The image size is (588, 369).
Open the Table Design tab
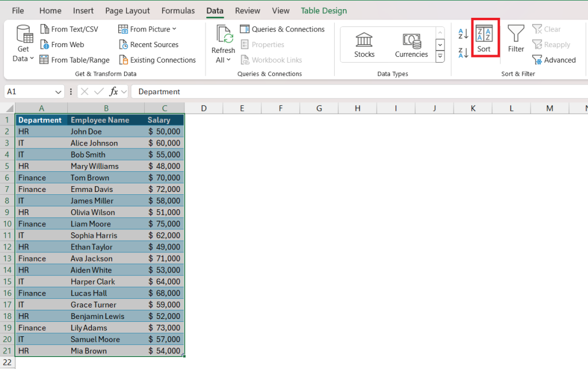click(x=324, y=11)
